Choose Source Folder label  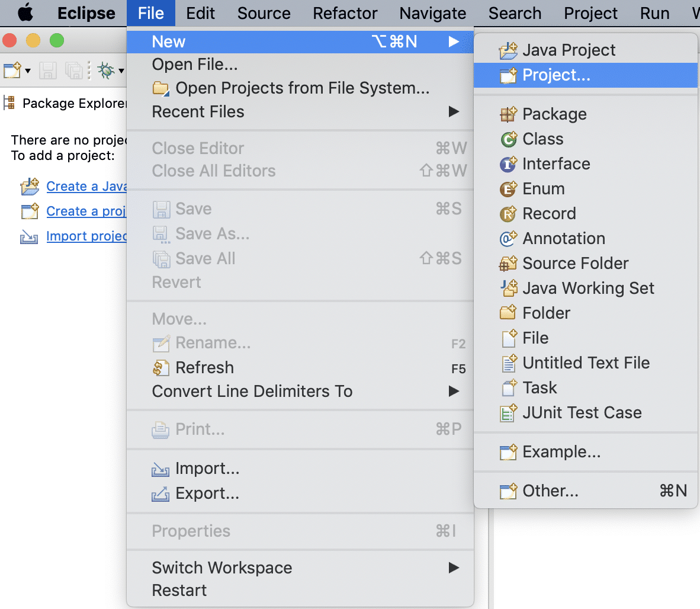pyautogui.click(x=576, y=264)
